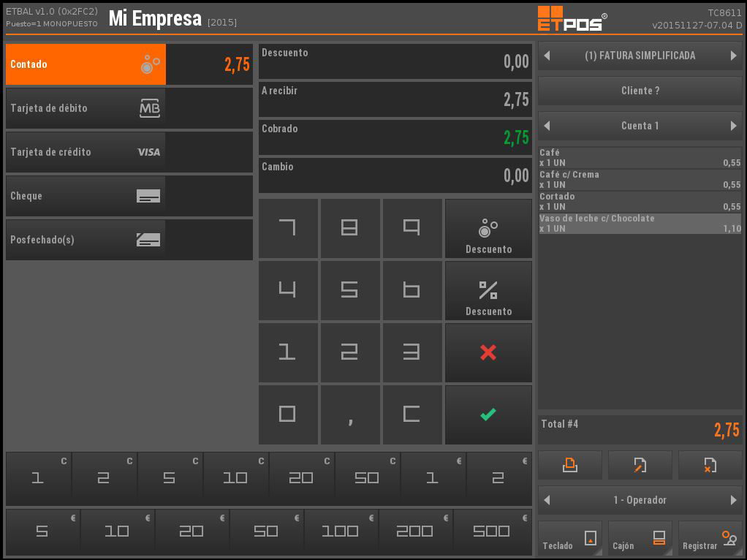
Task: Add 2 euro coin amount
Action: pyautogui.click(x=499, y=479)
